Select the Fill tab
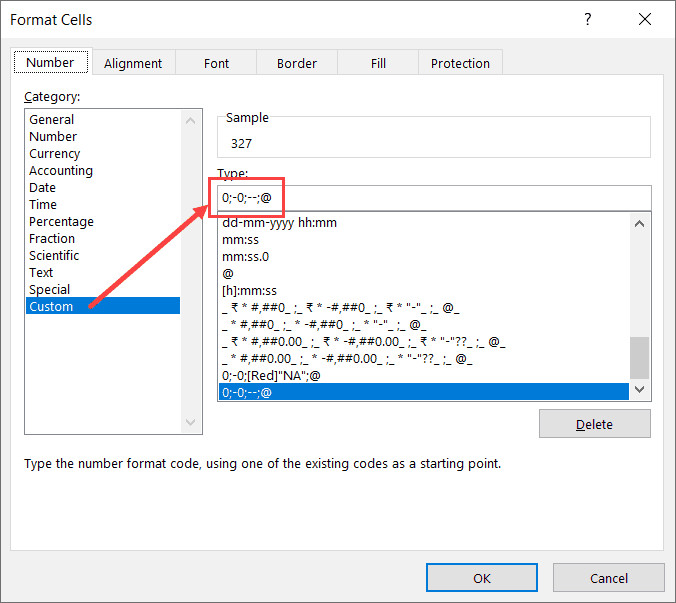676x603 pixels. point(378,63)
